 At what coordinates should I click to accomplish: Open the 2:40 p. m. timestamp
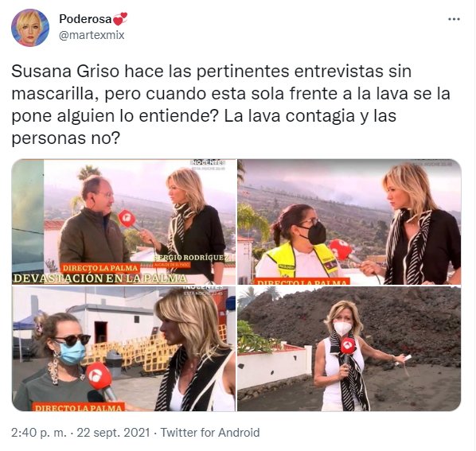(39, 432)
